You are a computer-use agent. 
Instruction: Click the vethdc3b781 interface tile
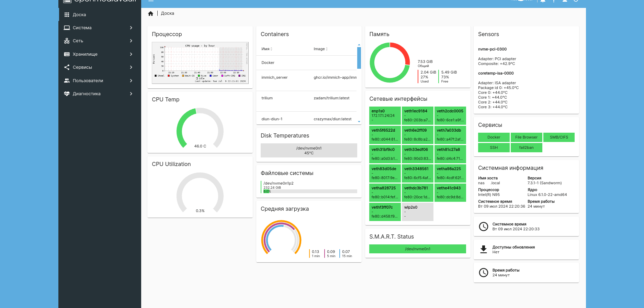click(x=418, y=192)
